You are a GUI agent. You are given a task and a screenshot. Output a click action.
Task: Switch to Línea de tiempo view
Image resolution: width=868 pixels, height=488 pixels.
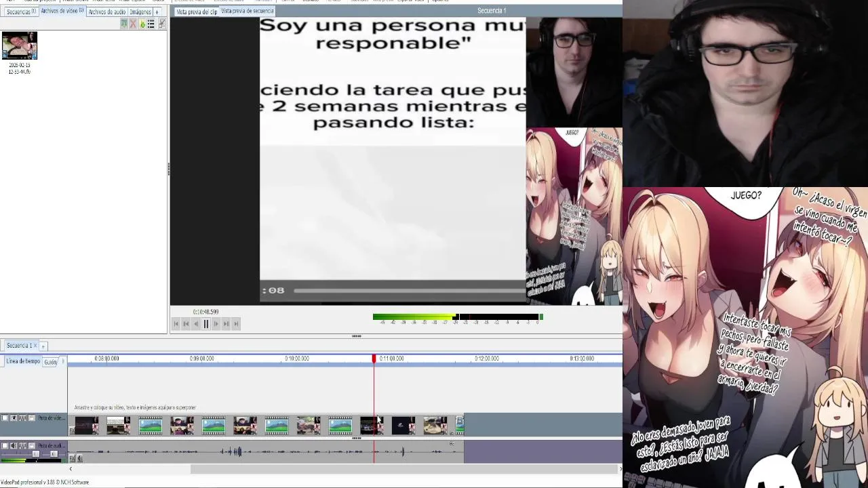pyautogui.click(x=23, y=361)
